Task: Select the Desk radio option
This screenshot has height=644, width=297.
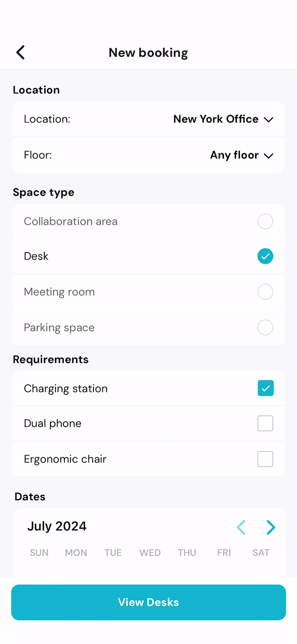Action: (265, 256)
